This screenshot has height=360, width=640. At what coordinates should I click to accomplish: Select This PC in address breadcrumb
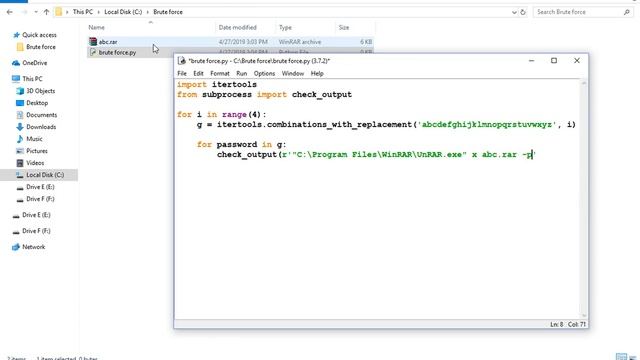[82, 12]
